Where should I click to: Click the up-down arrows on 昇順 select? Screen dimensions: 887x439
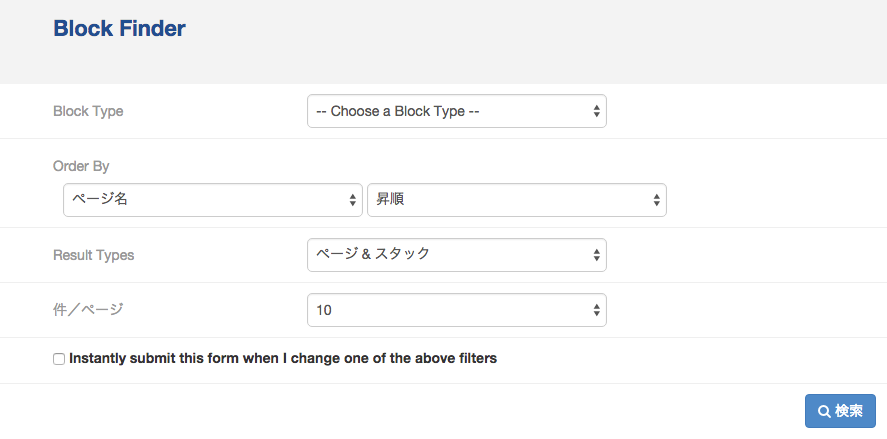[x=656, y=200]
